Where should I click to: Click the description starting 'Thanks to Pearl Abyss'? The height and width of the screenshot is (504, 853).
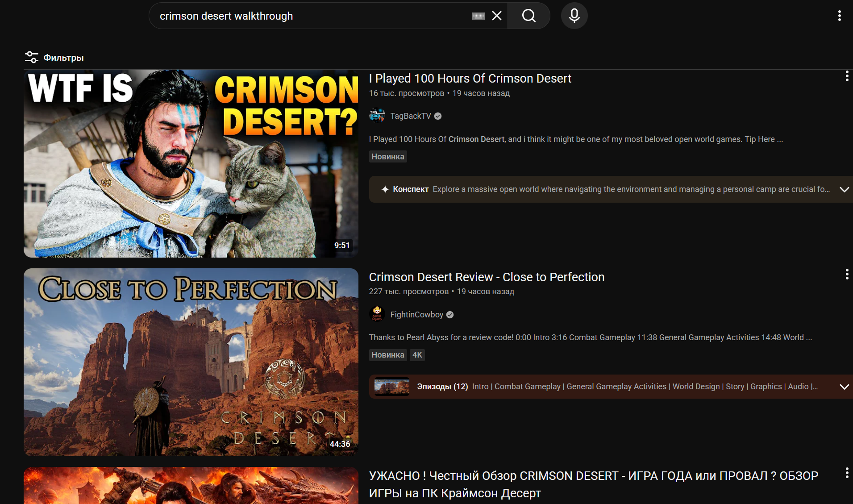(x=591, y=337)
